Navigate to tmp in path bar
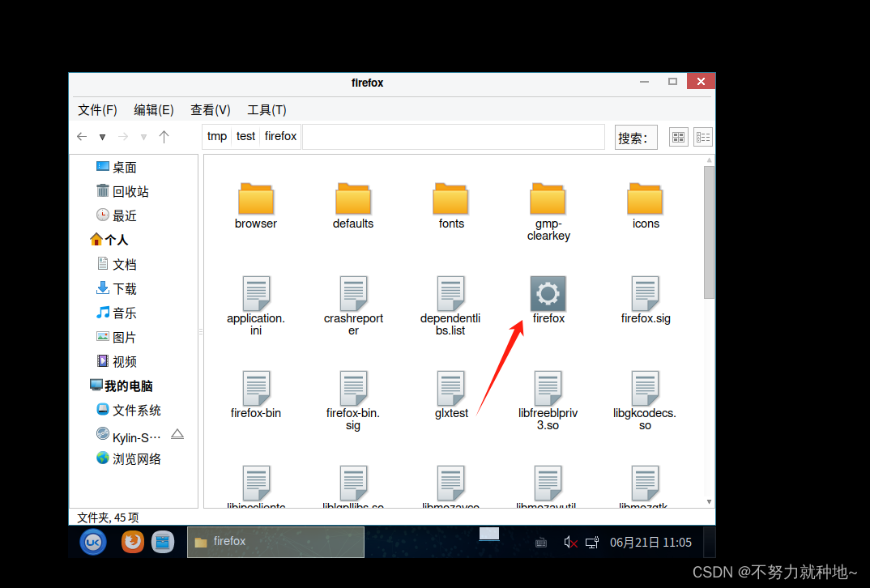870x588 pixels. [217, 136]
